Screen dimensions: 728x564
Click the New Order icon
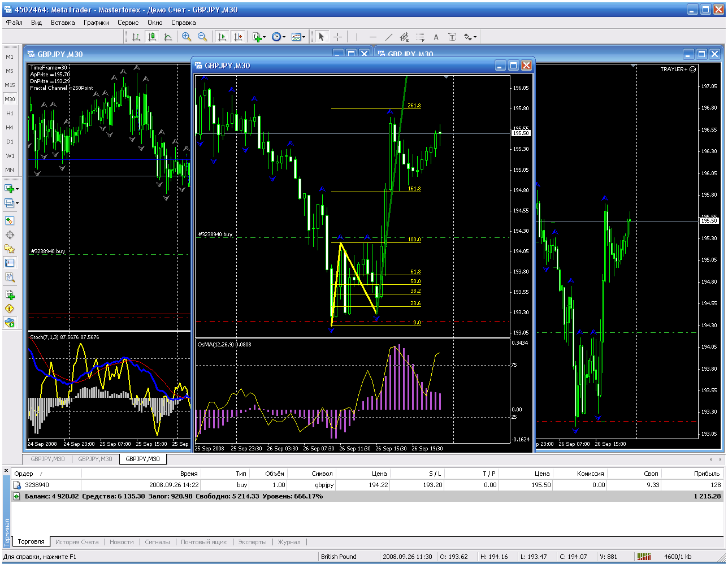(10, 294)
